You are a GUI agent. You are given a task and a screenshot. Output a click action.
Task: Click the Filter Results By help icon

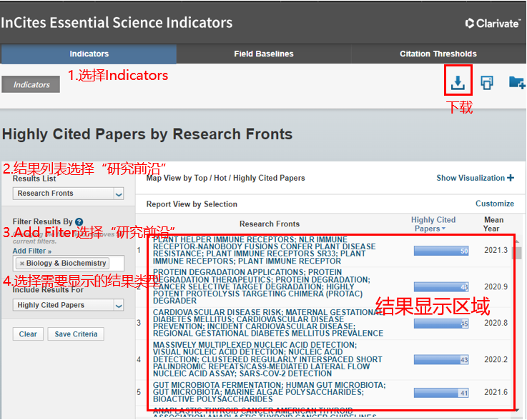pos(79,222)
